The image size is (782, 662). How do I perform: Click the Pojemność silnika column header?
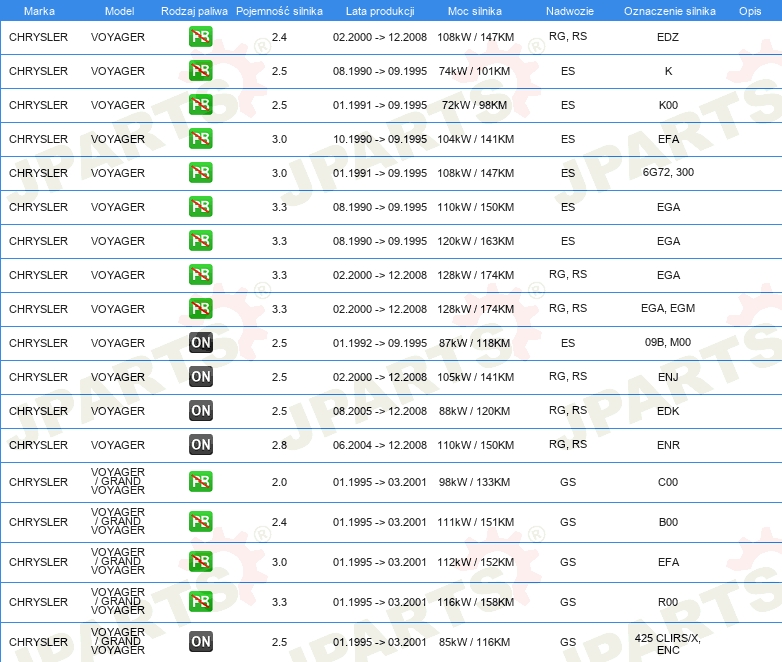pos(279,10)
